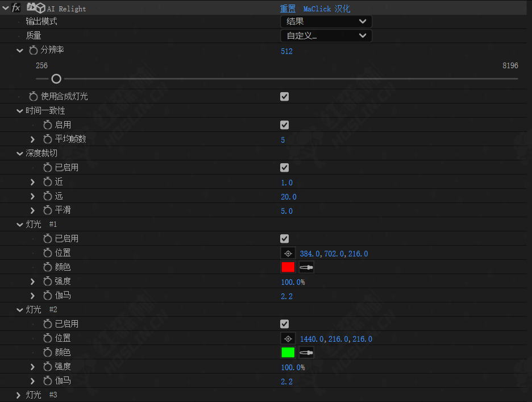The width and height of the screenshot is (532, 402).
Task: Collapse the 时间一致性 group
Action: [20, 111]
